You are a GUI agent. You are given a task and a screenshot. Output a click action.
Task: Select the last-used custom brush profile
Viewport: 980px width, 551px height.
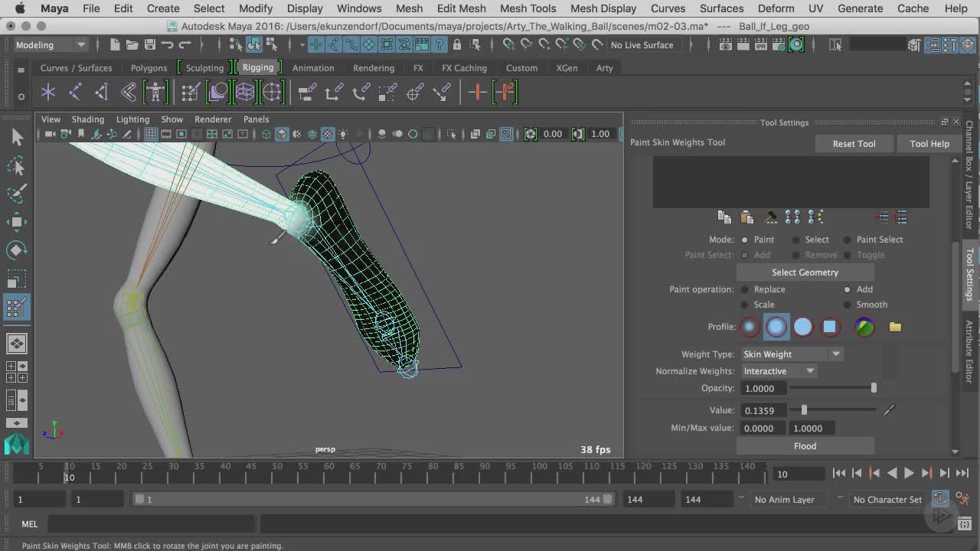tap(864, 327)
